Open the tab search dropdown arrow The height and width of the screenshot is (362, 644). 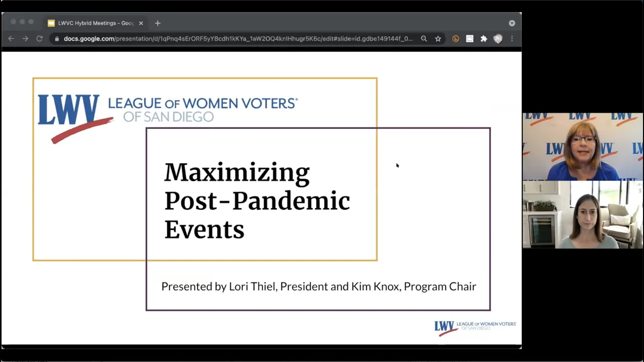pos(512,23)
